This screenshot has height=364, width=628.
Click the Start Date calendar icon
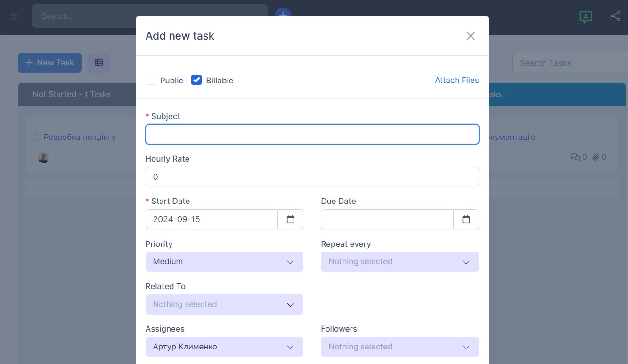[x=290, y=219]
